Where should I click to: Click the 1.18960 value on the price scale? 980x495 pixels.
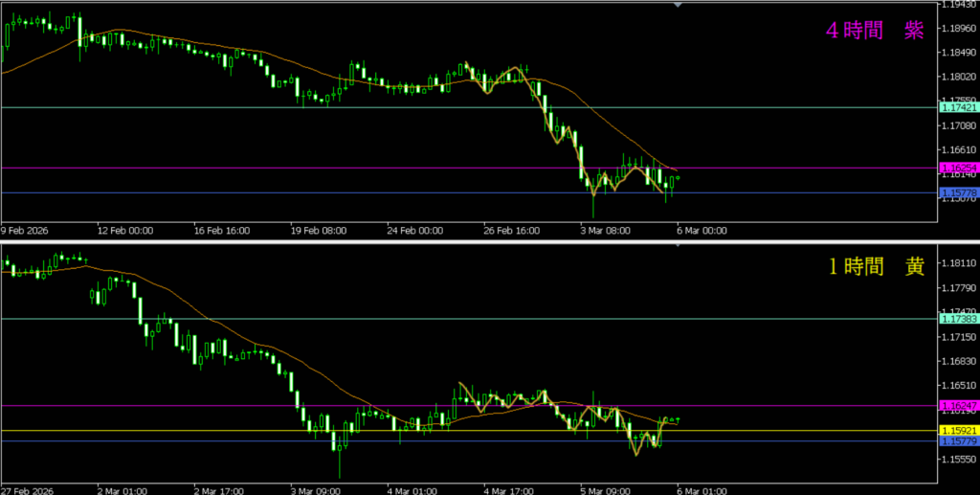tap(958, 29)
